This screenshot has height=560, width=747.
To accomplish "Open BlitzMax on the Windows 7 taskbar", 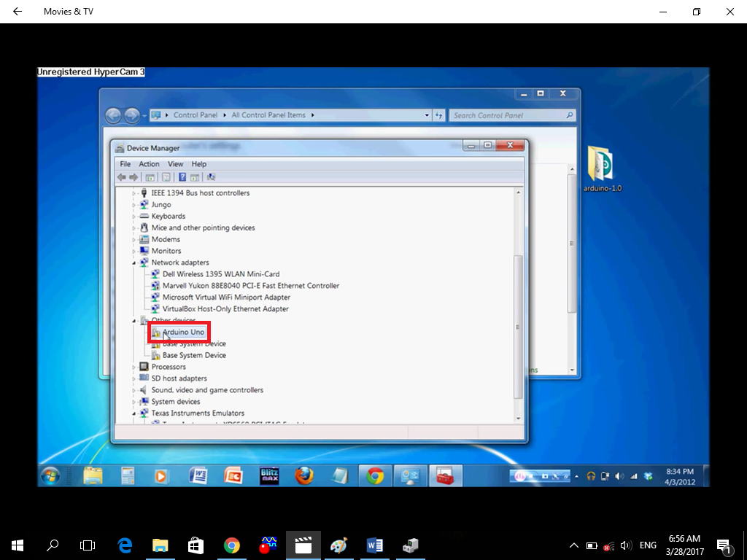I will coord(269,475).
